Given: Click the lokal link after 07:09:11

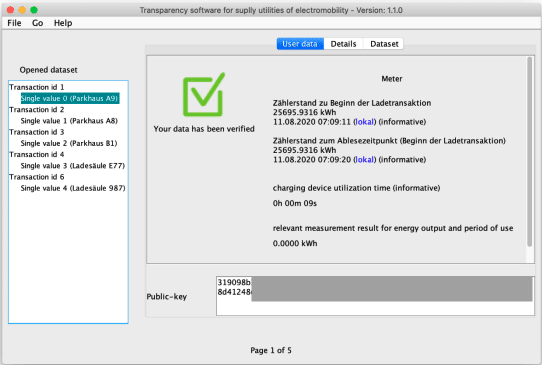Looking at the screenshot, I should click(364, 122).
